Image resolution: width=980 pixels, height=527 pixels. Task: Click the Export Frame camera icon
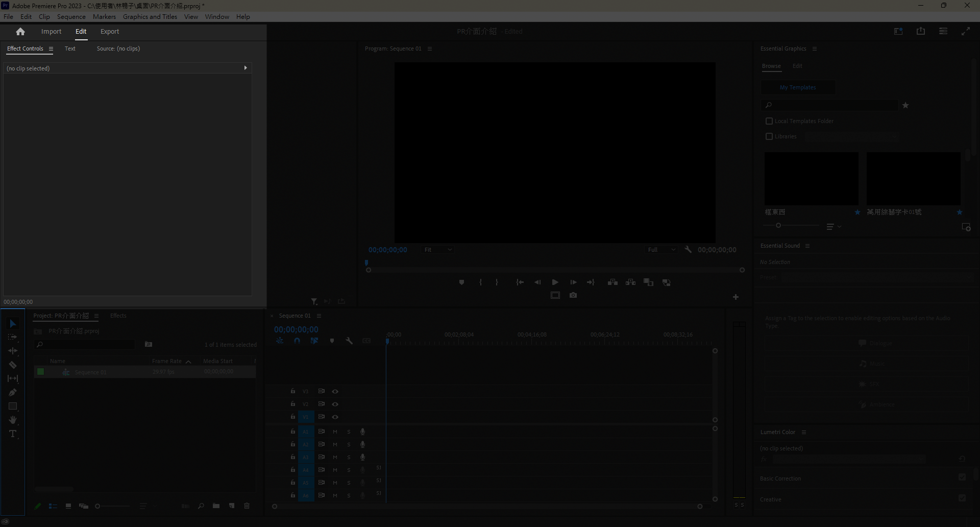point(573,295)
